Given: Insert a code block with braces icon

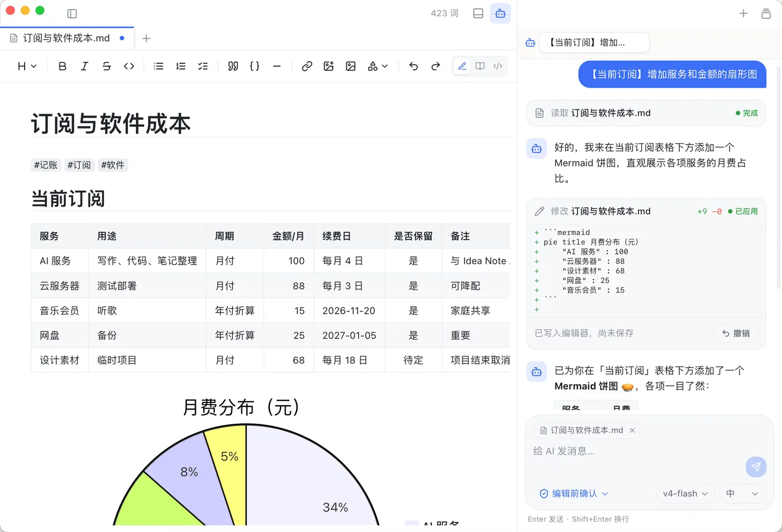Looking at the screenshot, I should pos(255,66).
